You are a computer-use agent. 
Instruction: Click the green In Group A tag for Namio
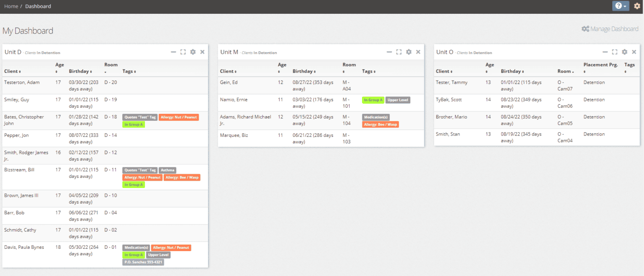[373, 100]
